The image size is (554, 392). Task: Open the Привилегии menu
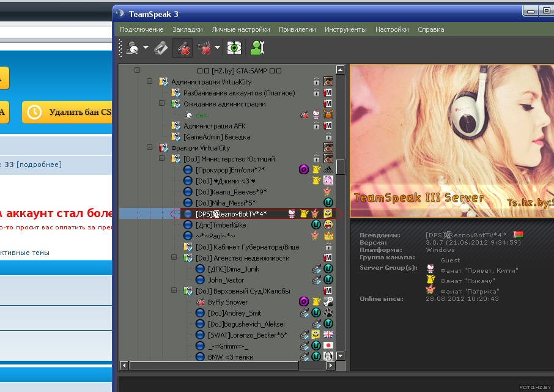pyautogui.click(x=298, y=29)
